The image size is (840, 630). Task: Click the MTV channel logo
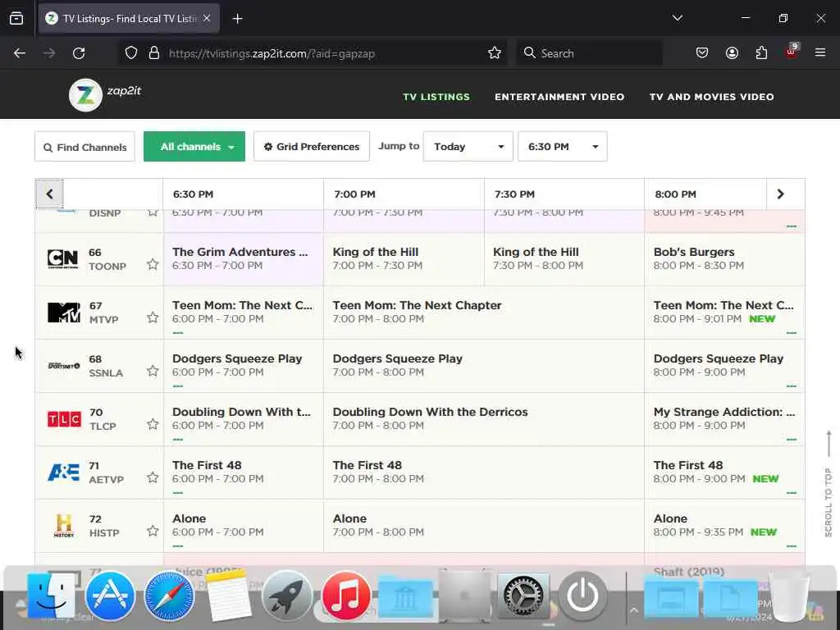coord(64,312)
